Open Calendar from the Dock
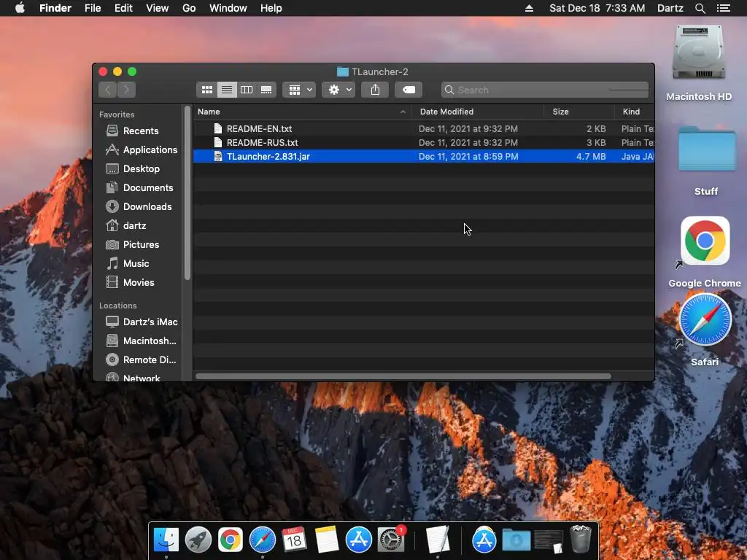 pyautogui.click(x=294, y=540)
